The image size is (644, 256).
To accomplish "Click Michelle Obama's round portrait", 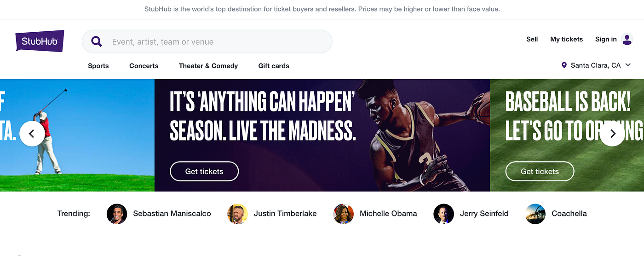I will tap(344, 214).
